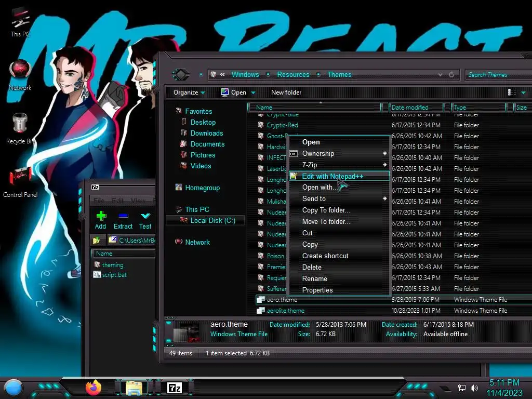The width and height of the screenshot is (532, 399).
Task: Select Desktop in Favorites
Action: pos(203,122)
